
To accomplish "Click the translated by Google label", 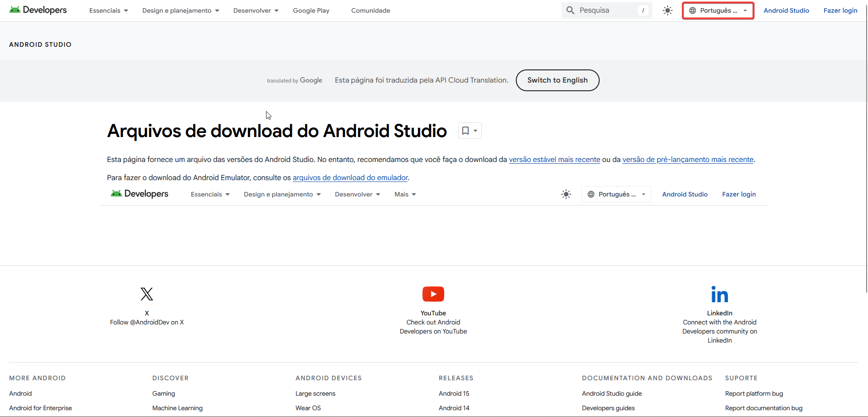I will tap(295, 80).
